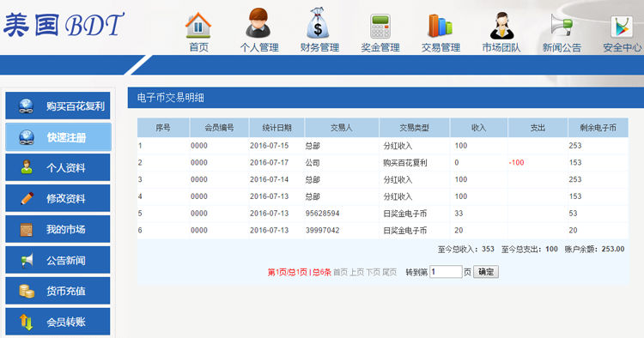
Task: Select 快速注册 in the sidebar
Action: tap(58, 137)
